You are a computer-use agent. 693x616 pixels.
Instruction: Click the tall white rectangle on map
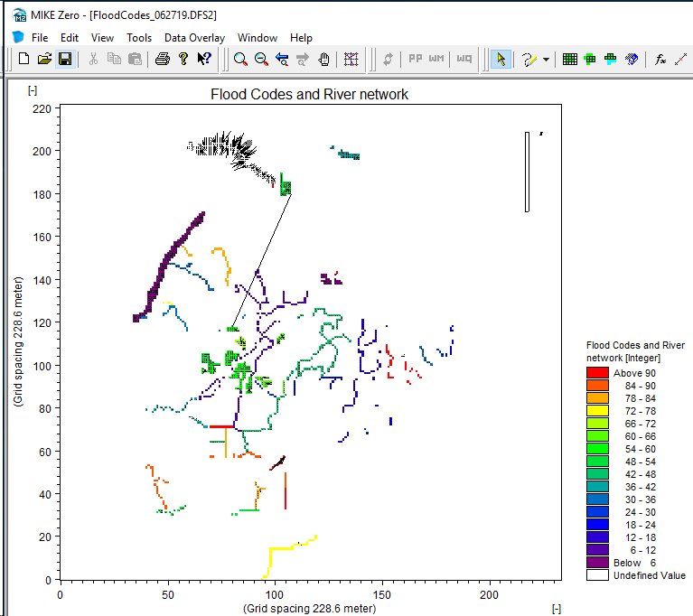pos(527,172)
